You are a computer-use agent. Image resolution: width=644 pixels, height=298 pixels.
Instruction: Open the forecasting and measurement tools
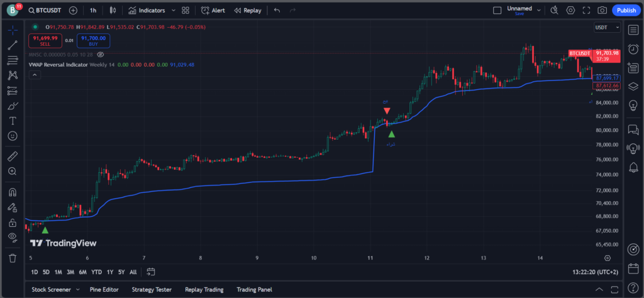13,91
